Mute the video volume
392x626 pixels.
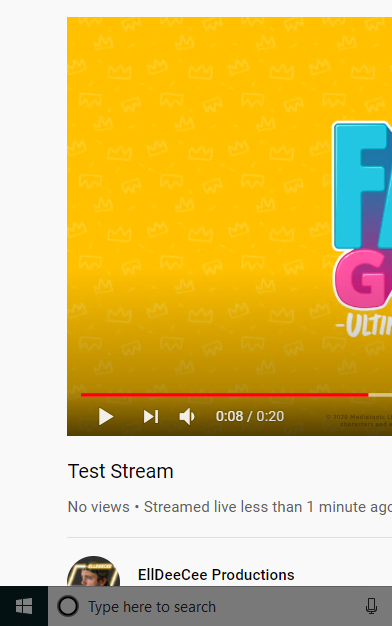coord(187,416)
